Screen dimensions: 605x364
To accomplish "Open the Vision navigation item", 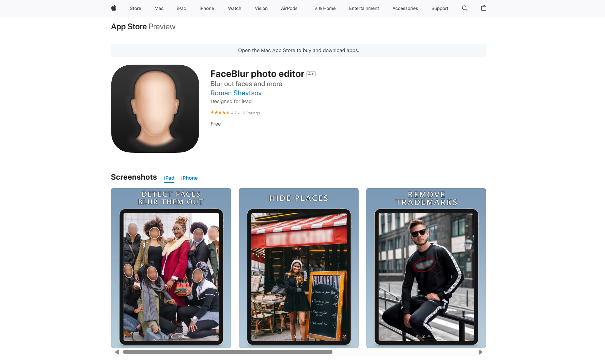I will coord(261,9).
